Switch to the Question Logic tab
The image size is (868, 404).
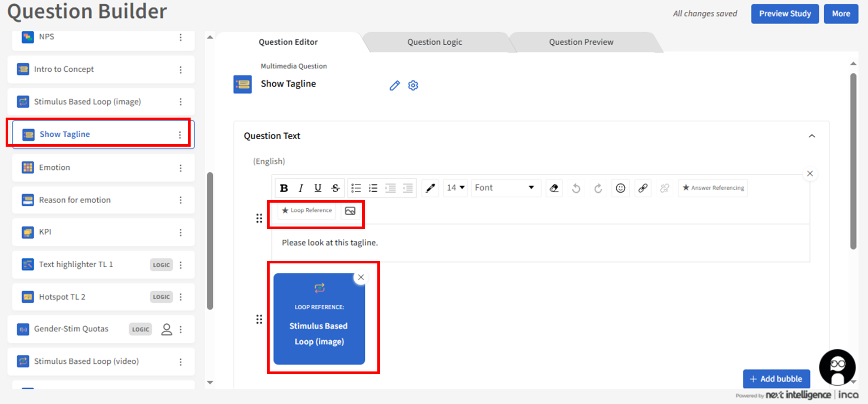434,42
